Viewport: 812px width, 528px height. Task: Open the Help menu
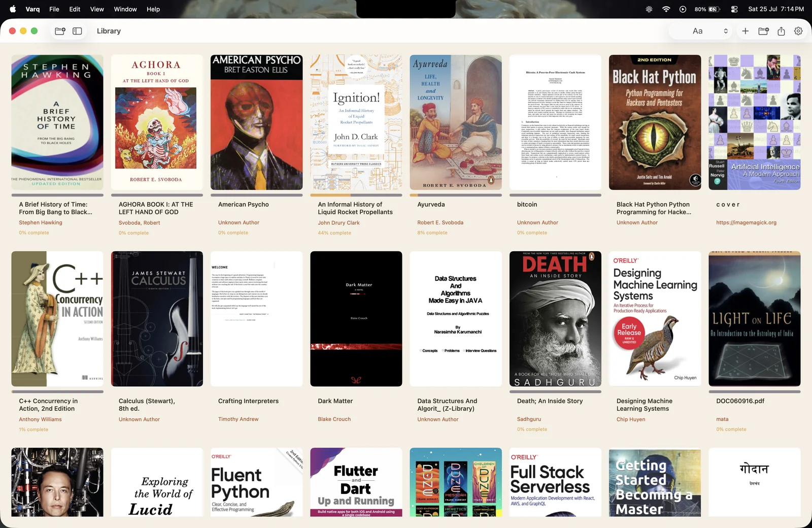(x=153, y=9)
